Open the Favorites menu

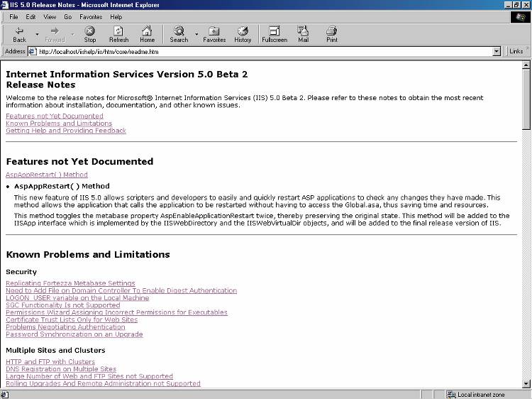[x=91, y=16]
